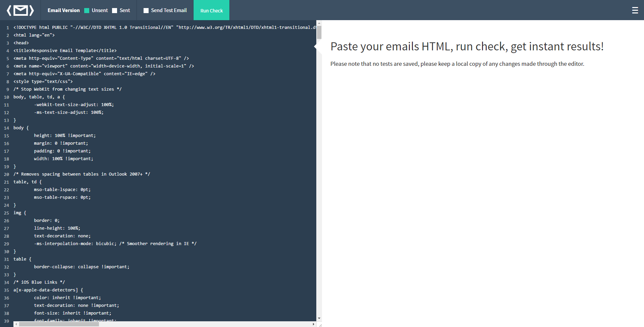Click the left chevron in the logo

[x=8, y=10]
